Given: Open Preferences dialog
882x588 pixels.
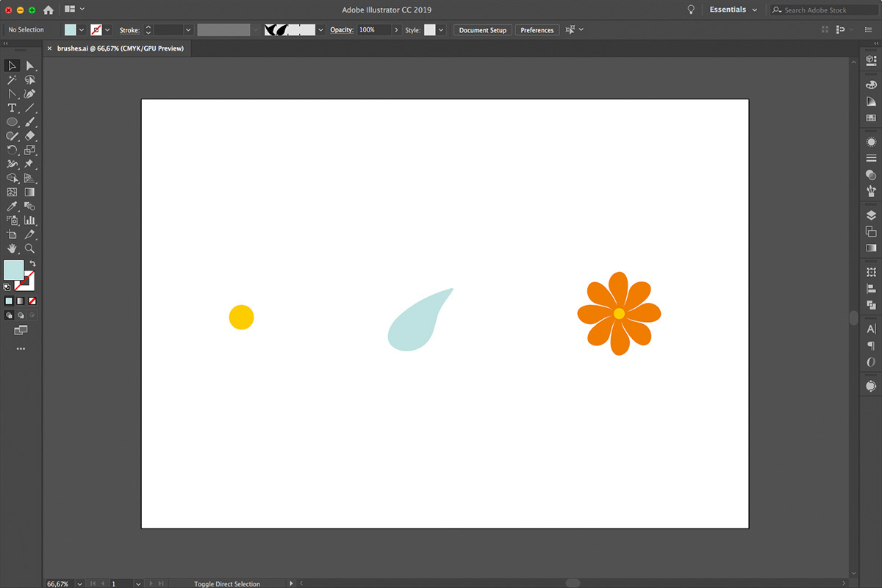Looking at the screenshot, I should click(x=537, y=30).
